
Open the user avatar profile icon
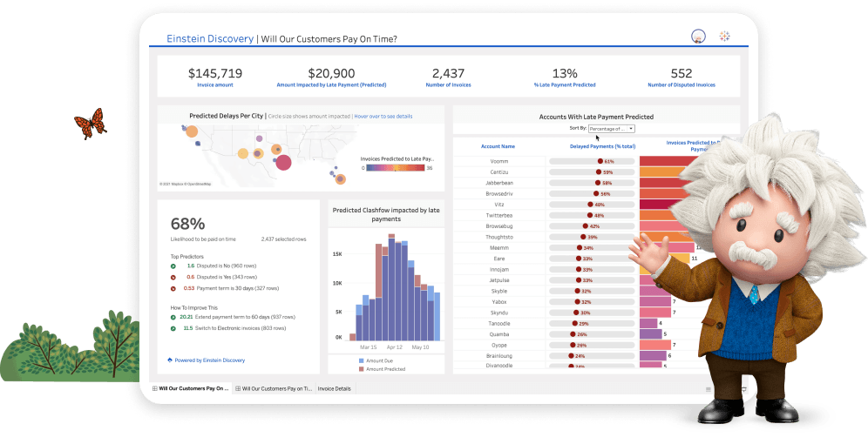(698, 37)
